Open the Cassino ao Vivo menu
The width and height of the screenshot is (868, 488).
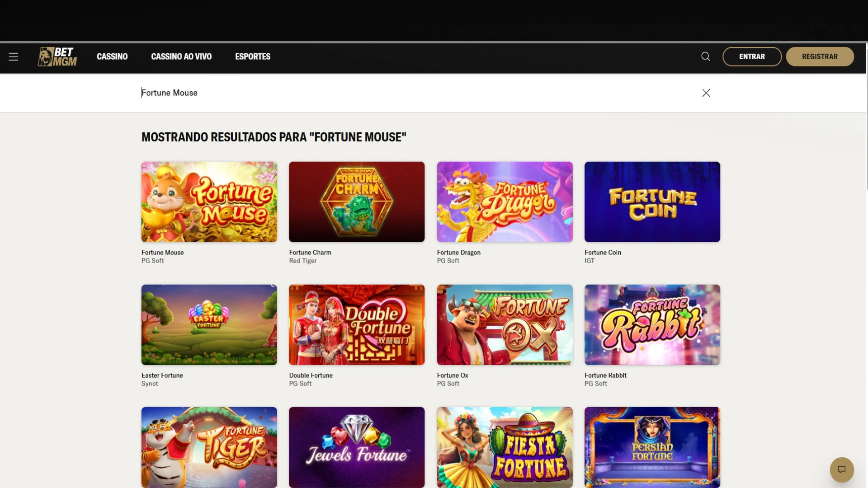click(x=181, y=56)
